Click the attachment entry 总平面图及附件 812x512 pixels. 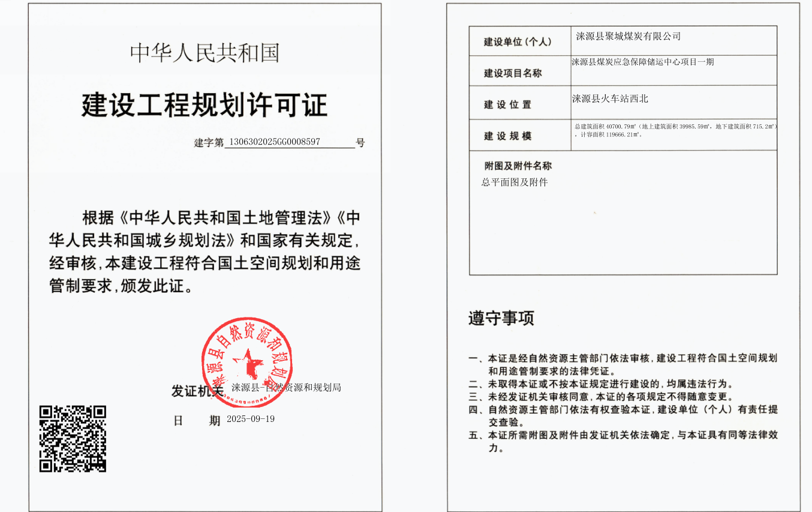point(515,182)
